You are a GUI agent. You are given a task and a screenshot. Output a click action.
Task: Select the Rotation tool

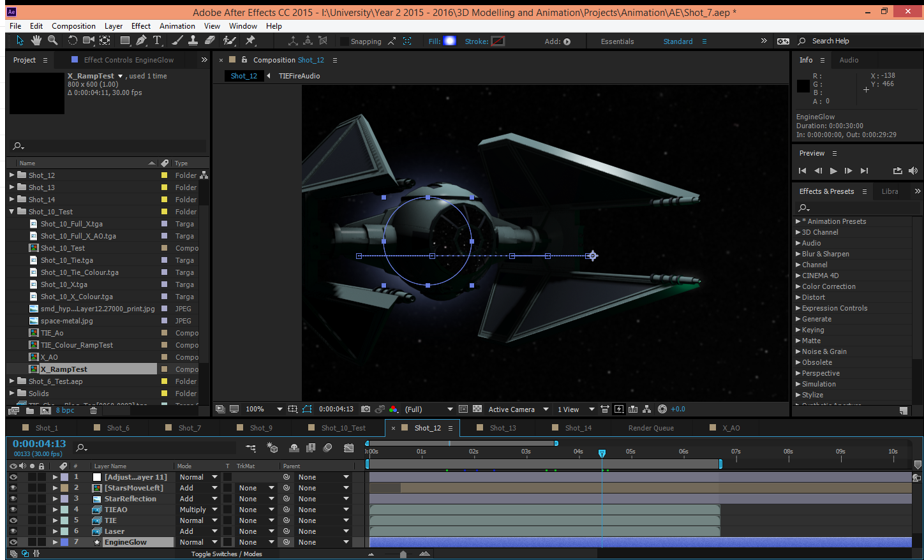(x=72, y=41)
